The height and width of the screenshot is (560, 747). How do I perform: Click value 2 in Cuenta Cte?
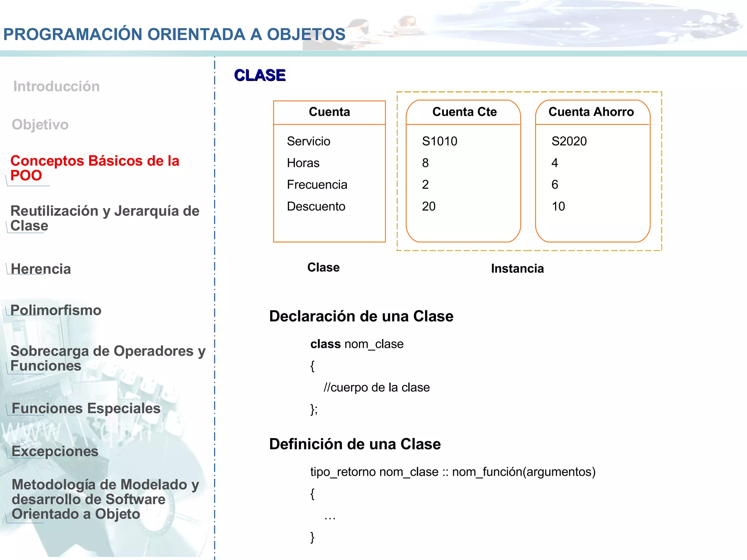(x=425, y=184)
